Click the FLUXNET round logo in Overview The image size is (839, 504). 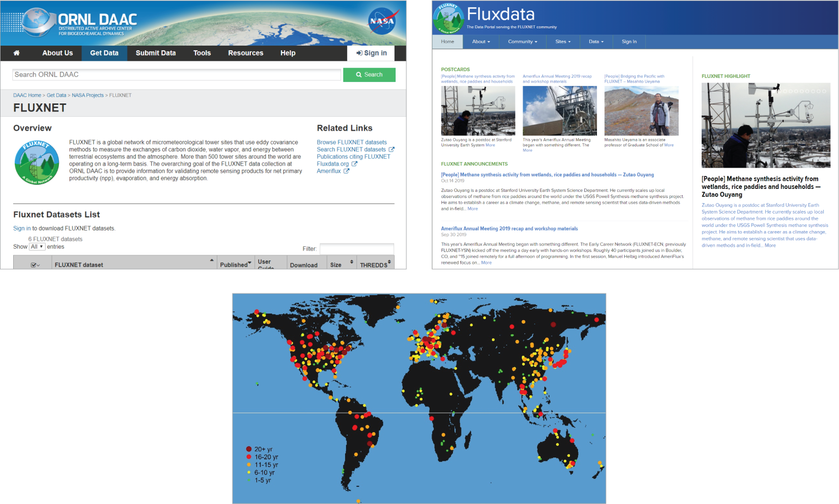point(37,162)
